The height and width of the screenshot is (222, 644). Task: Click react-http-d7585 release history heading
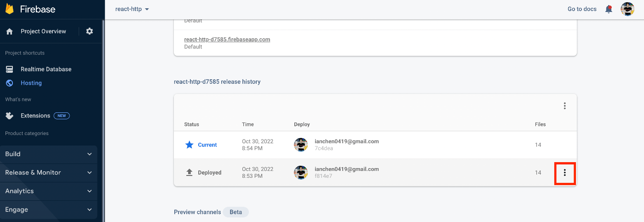(x=217, y=82)
